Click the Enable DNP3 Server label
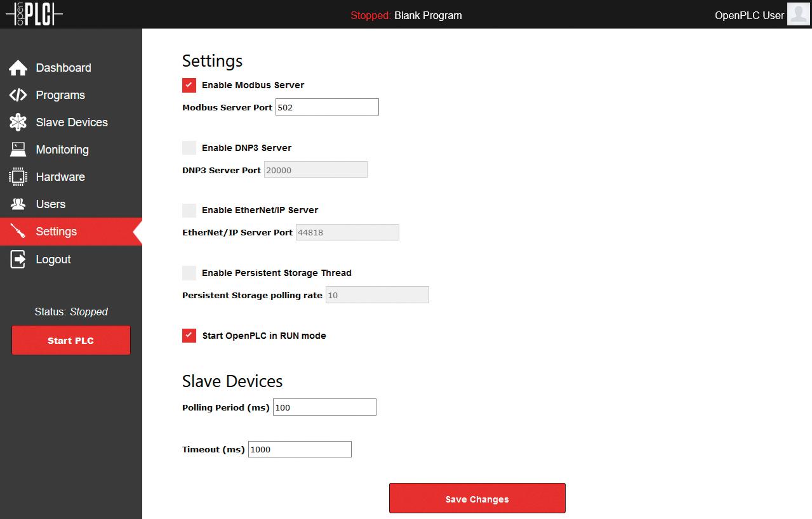Image resolution: width=812 pixels, height=519 pixels. point(246,148)
